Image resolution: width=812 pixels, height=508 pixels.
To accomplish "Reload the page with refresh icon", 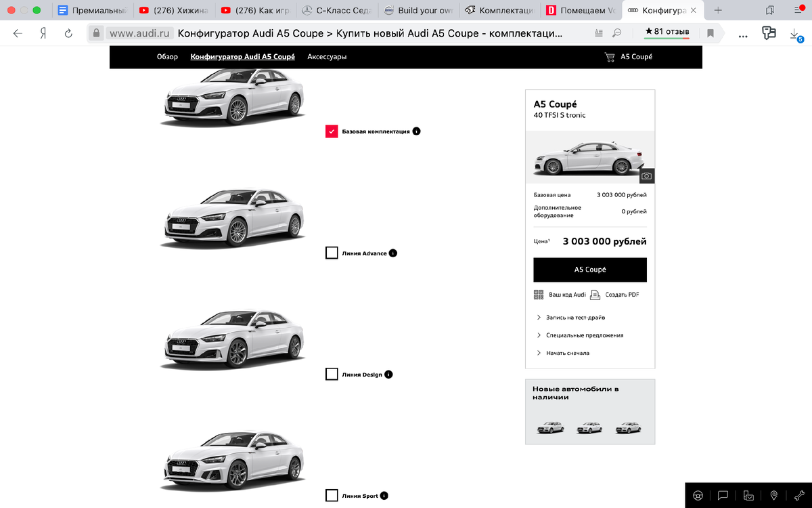I will (68, 33).
